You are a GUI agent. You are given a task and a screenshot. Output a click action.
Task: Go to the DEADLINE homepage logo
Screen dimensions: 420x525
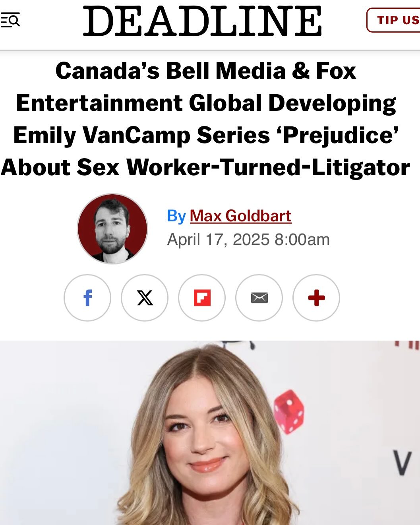[202, 21]
